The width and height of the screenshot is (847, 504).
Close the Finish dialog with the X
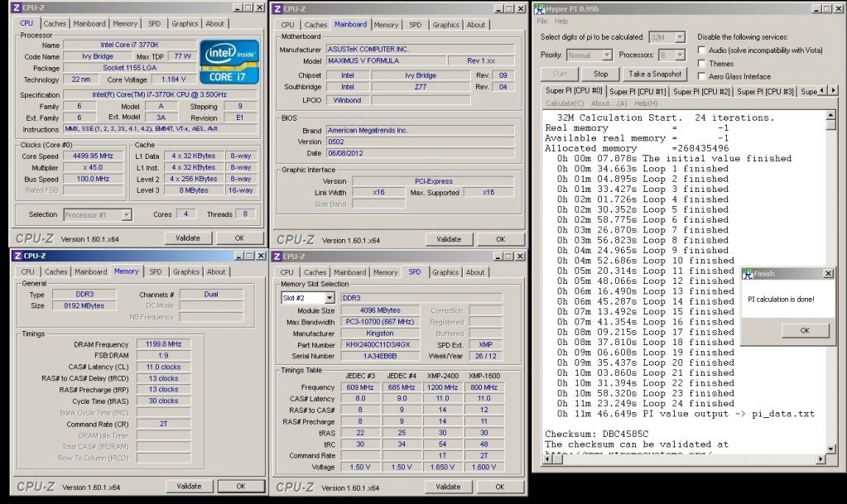(828, 274)
